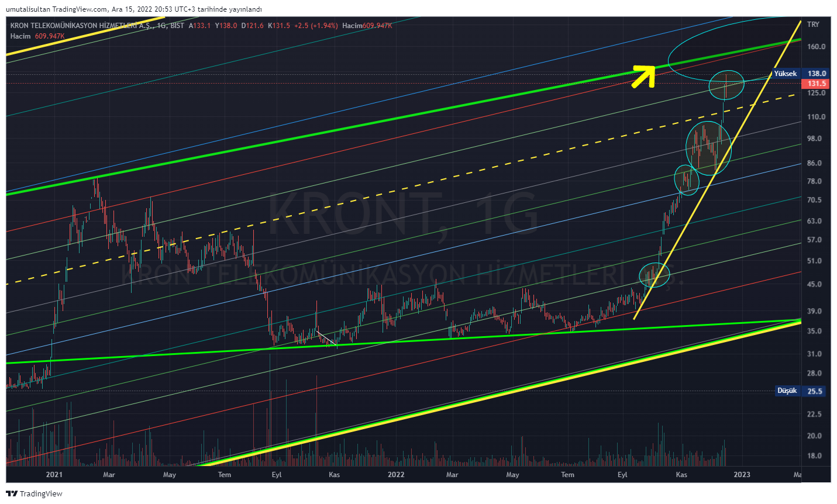This screenshot has width=837, height=504.
Task: Click the 110.0 price axis level
Action: (816, 117)
